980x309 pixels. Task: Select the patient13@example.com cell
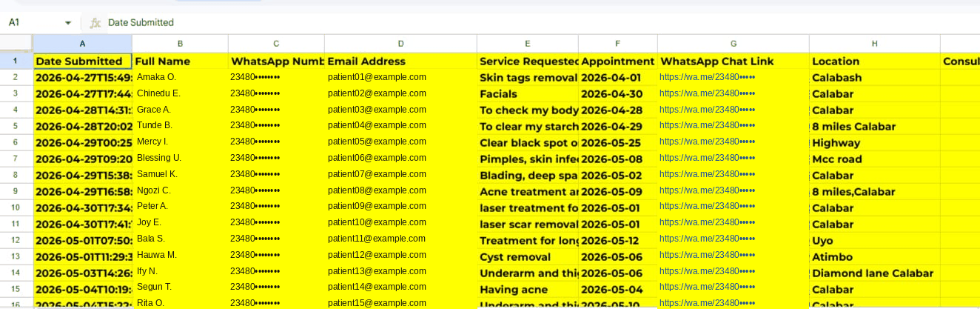coord(400,271)
